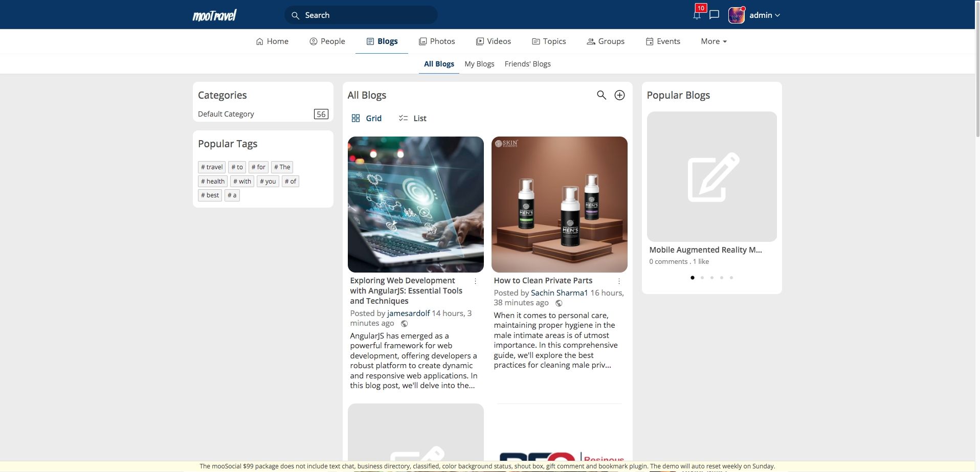Expand the admin account dropdown
Viewport: 980px width, 472px height.
[765, 15]
